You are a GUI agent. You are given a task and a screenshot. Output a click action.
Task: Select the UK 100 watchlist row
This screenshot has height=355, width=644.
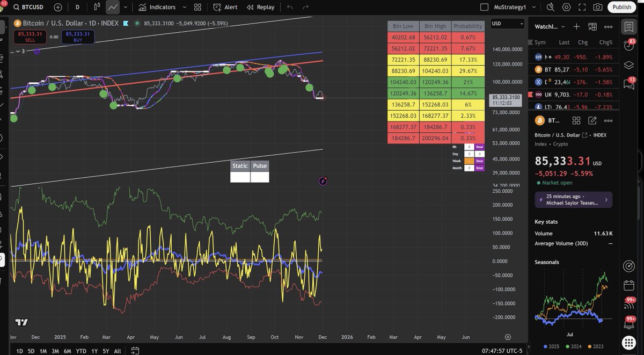pyautogui.click(x=575, y=95)
